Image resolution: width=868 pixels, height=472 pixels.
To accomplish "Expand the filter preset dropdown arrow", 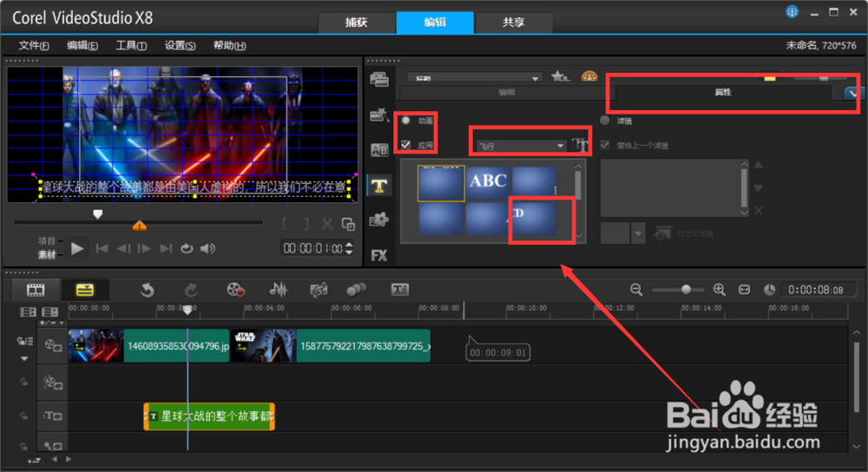I will point(638,233).
